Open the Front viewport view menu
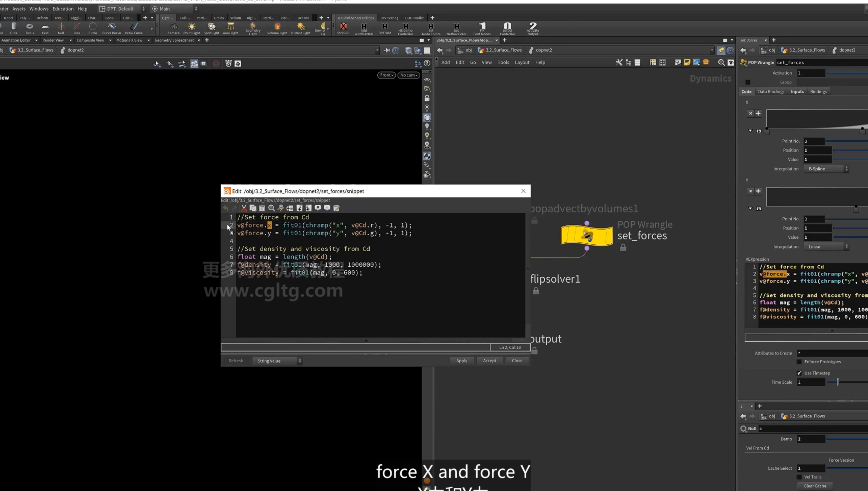The image size is (868, 491). coord(386,75)
